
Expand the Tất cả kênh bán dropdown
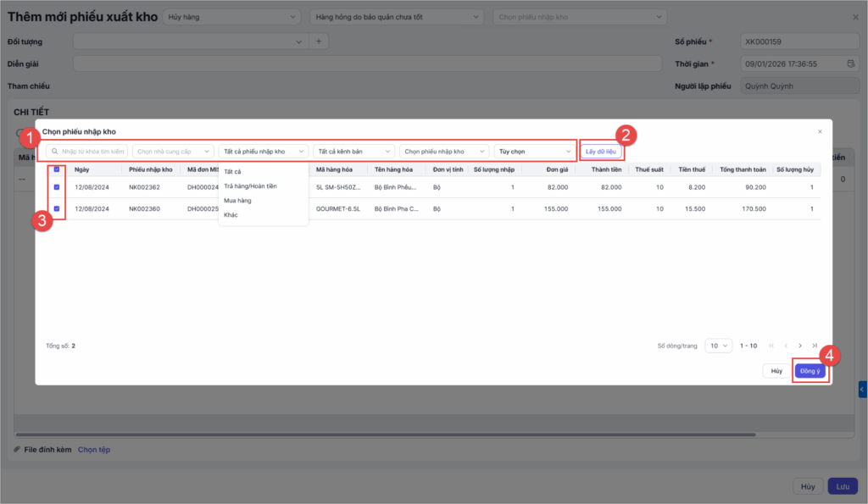point(353,152)
